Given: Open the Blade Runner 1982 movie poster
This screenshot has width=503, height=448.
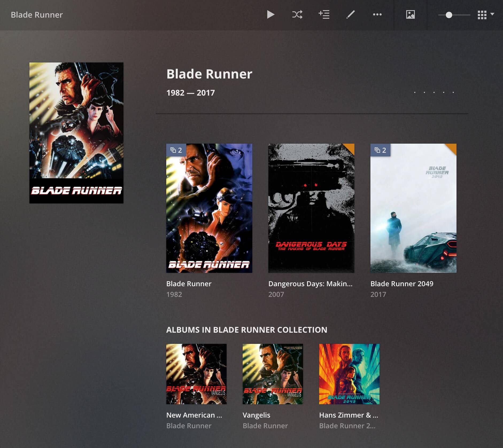Looking at the screenshot, I should coord(209,208).
